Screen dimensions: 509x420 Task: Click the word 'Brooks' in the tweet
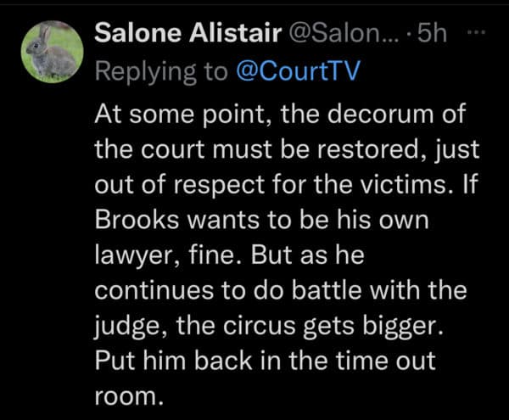pyautogui.click(x=137, y=220)
